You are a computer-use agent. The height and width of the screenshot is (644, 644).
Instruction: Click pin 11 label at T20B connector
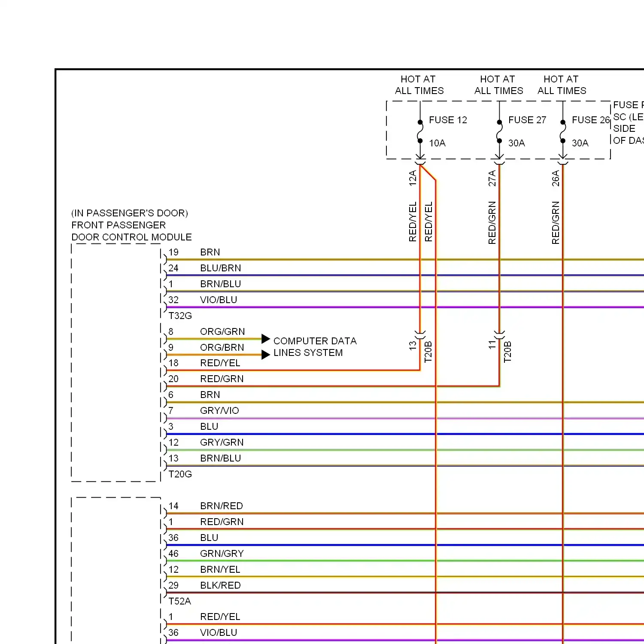492,344
